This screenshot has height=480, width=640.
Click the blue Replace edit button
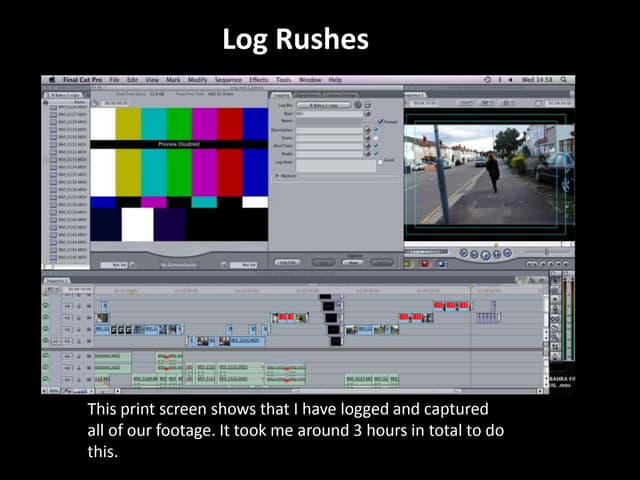tap(441, 264)
